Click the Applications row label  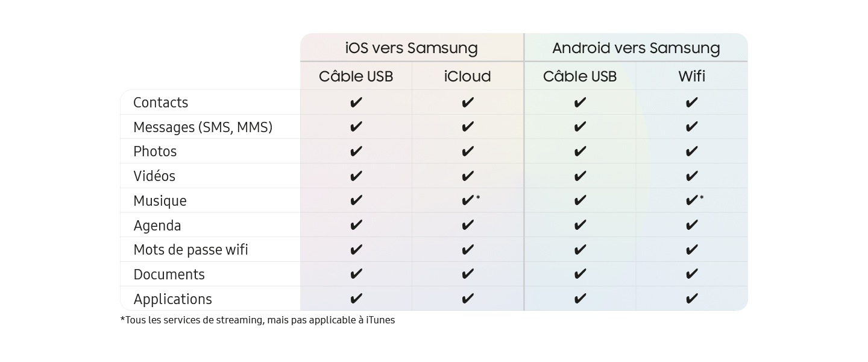click(173, 299)
